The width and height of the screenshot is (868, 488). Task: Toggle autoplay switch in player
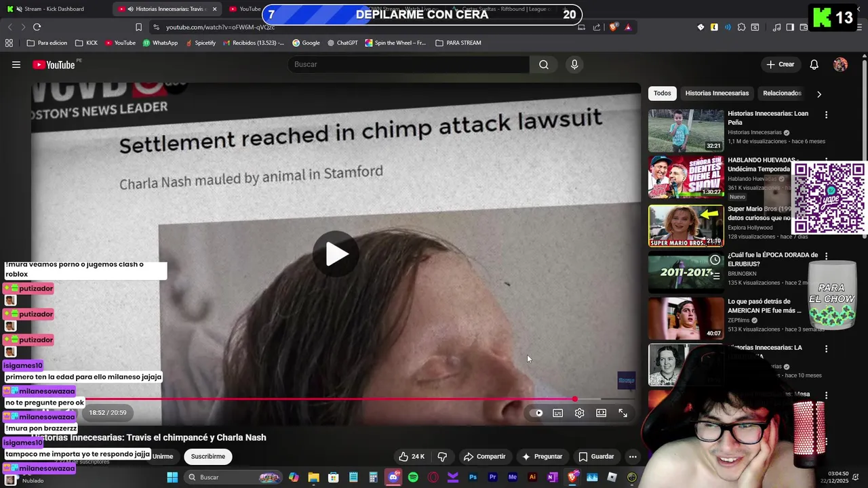537,413
